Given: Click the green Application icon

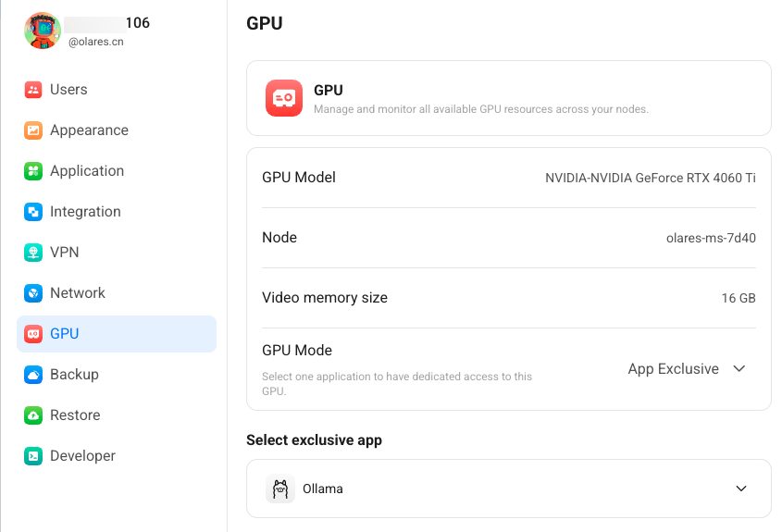Looking at the screenshot, I should [x=33, y=171].
